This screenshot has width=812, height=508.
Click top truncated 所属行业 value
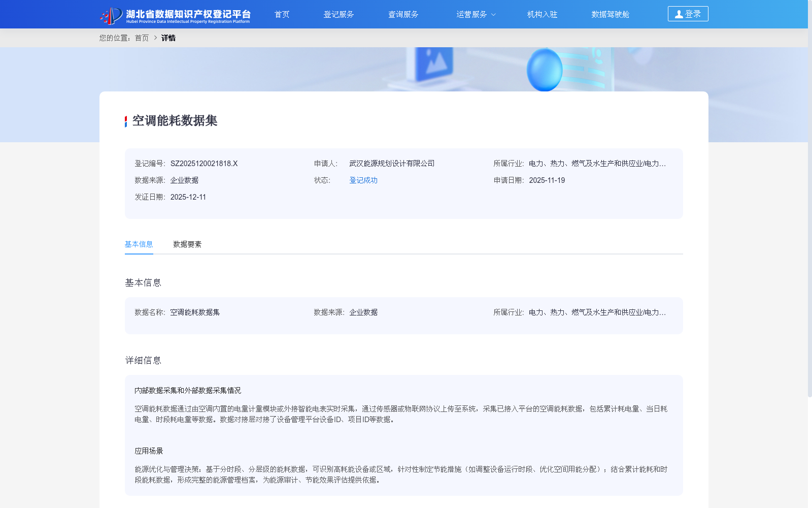[597, 164]
